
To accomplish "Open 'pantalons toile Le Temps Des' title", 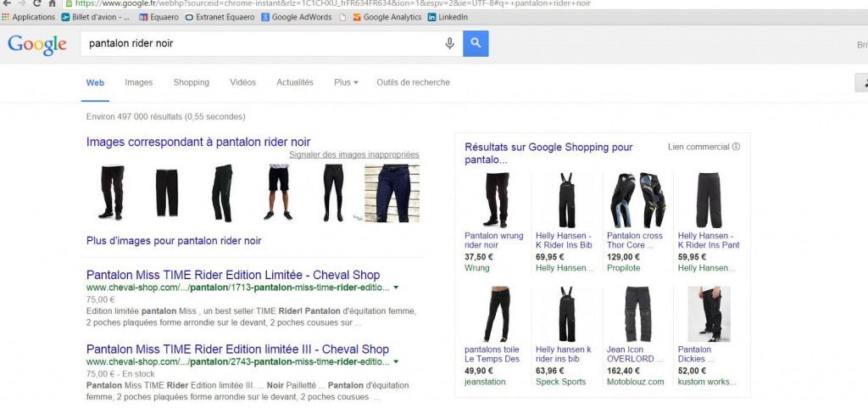I will tap(492, 355).
